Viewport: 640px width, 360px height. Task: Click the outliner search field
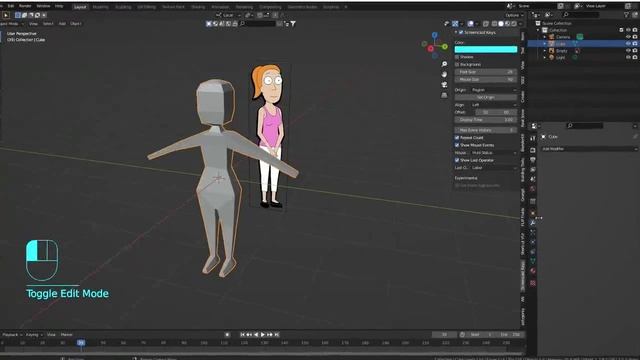[x=580, y=15]
